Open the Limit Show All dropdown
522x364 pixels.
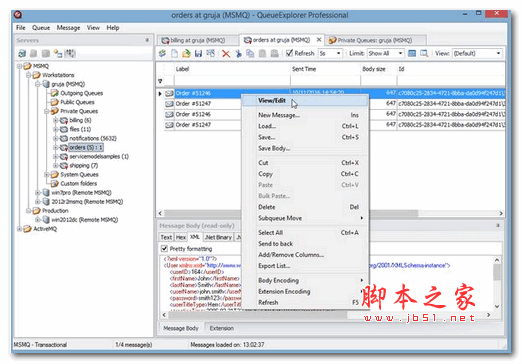pyautogui.click(x=400, y=53)
